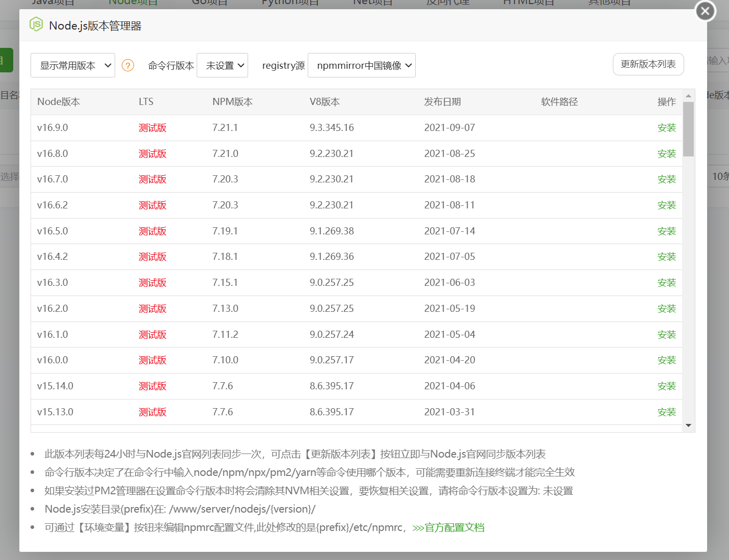Open the registry源 mirror dropdown
This screenshot has width=729, height=560.
tap(361, 65)
